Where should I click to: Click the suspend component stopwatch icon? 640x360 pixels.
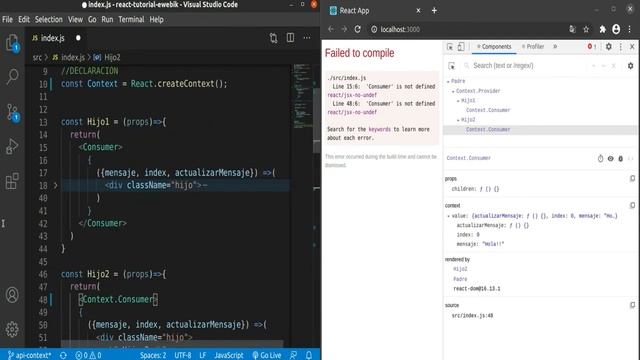tap(600, 158)
